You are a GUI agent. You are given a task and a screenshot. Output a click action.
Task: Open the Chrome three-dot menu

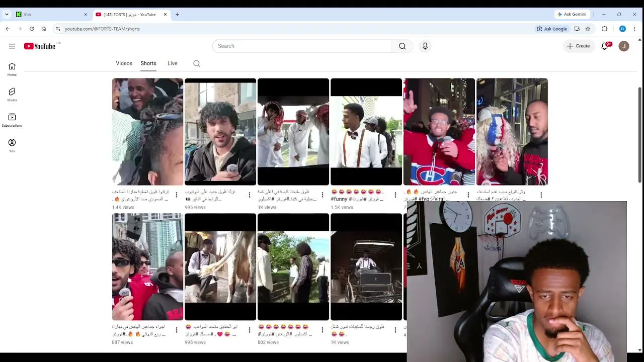coord(634,29)
